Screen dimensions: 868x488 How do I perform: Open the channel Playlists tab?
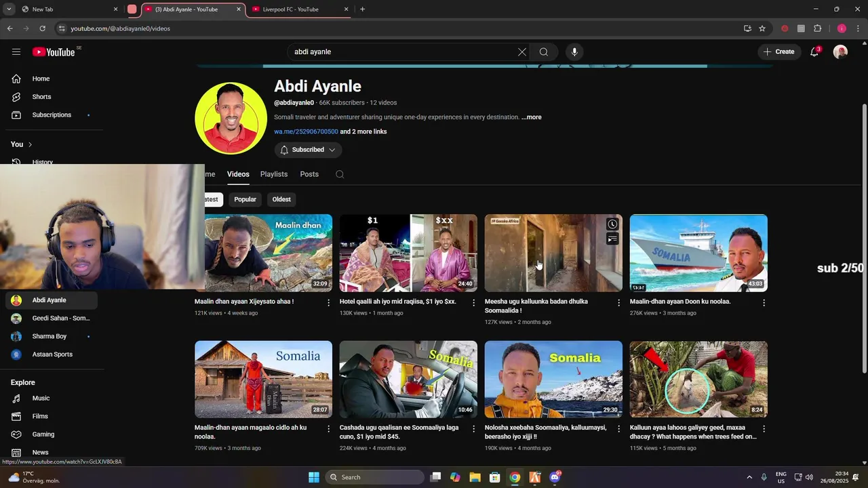pos(274,174)
